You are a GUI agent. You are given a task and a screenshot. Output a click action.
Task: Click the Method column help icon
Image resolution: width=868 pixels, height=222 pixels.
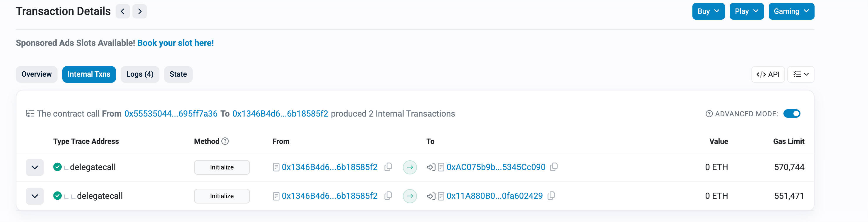coord(225,141)
